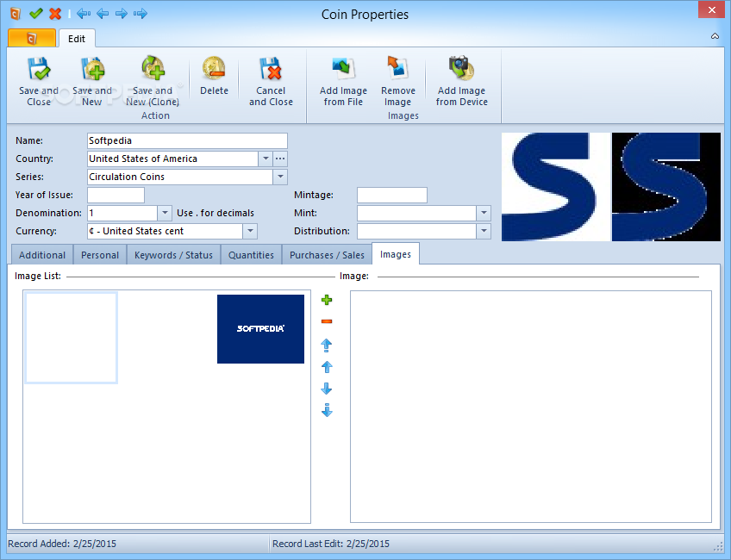The width and height of the screenshot is (731, 560).
Task: Expand the Denomination dropdown
Action: pos(165,213)
